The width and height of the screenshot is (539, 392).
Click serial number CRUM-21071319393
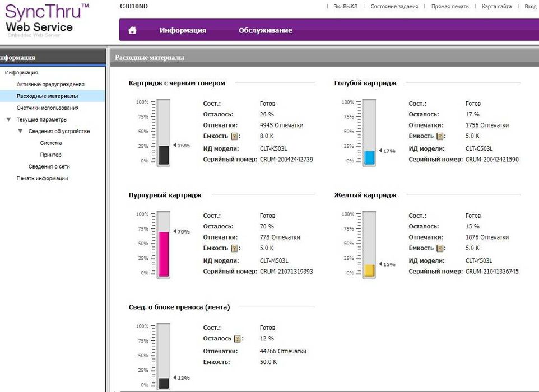tap(286, 272)
